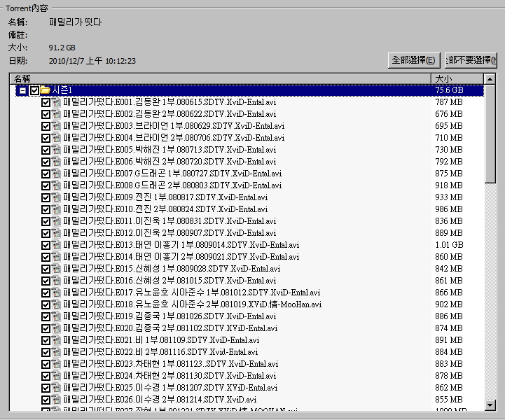Click the video file icon for E006
Image resolution: width=505 pixels, height=420 pixels.
point(56,162)
